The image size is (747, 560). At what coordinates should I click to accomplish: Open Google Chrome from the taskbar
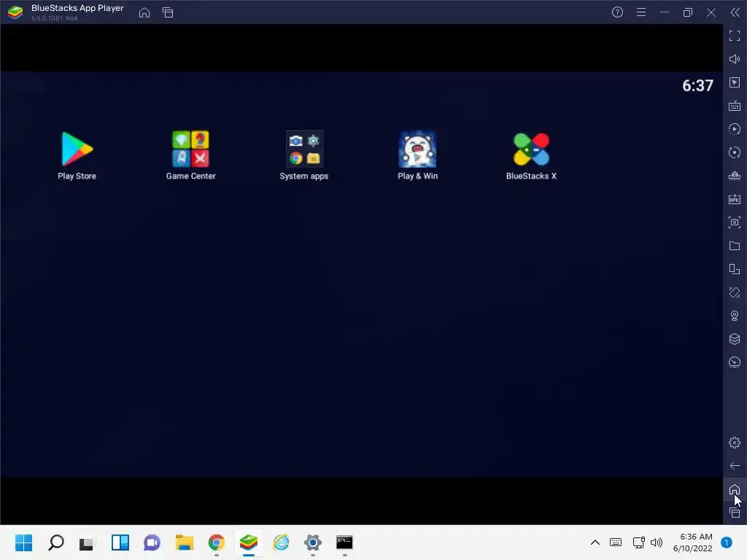(x=216, y=542)
